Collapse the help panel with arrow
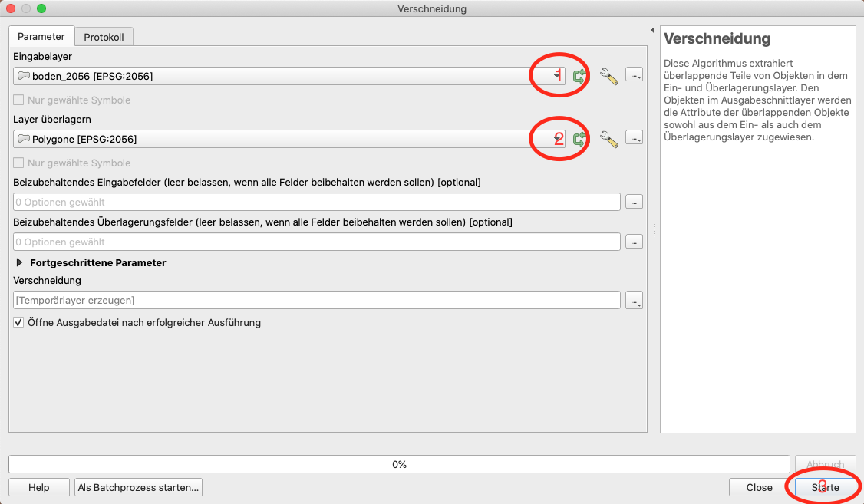864x504 pixels. [x=652, y=31]
